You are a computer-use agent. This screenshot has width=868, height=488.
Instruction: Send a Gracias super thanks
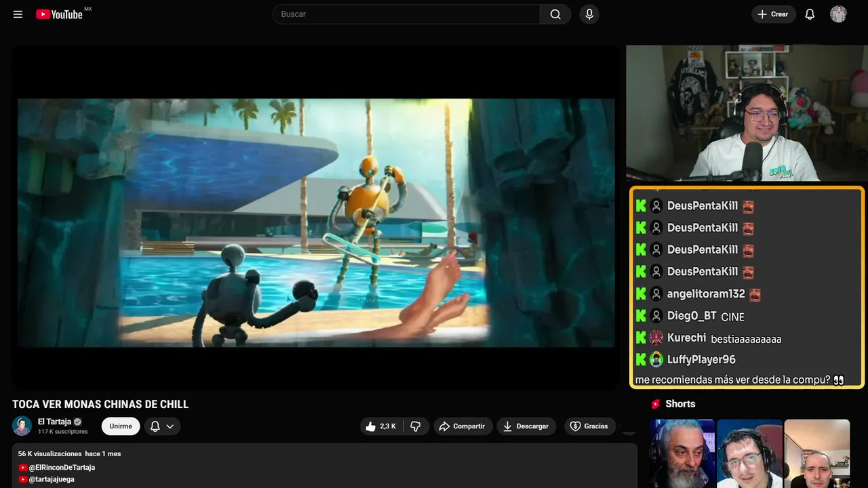pos(589,426)
